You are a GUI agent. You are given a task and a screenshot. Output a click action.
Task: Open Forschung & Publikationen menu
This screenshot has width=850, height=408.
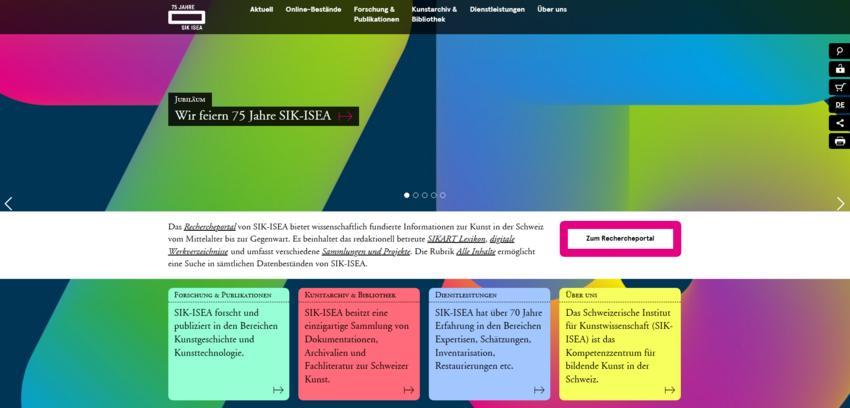376,14
